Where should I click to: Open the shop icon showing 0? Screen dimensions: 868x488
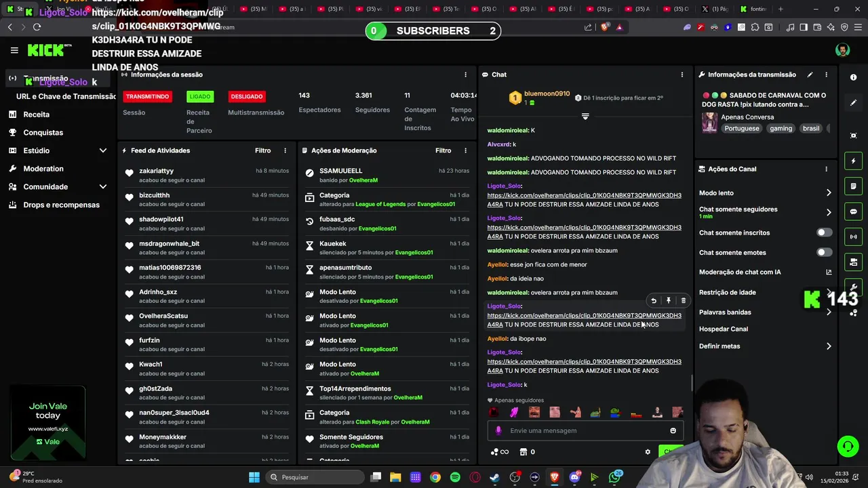click(527, 452)
